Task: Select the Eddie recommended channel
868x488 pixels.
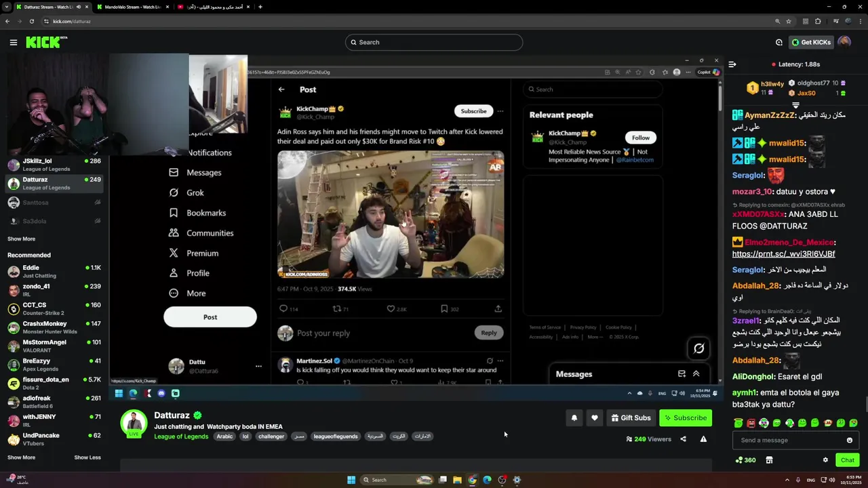Action: [x=54, y=271]
